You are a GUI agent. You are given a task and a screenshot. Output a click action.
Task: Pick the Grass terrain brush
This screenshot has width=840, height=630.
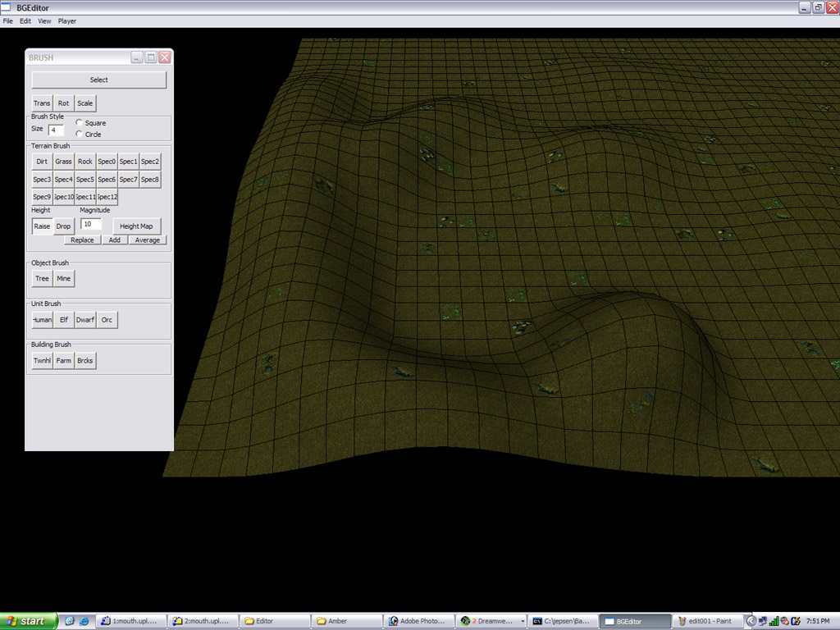click(x=63, y=162)
